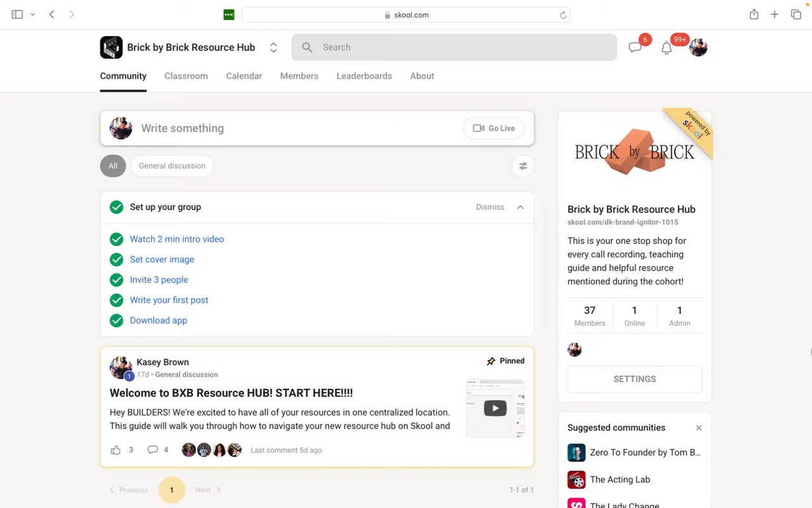Click the checkmark beside Download app
The width and height of the screenshot is (812, 508).
pos(116,321)
